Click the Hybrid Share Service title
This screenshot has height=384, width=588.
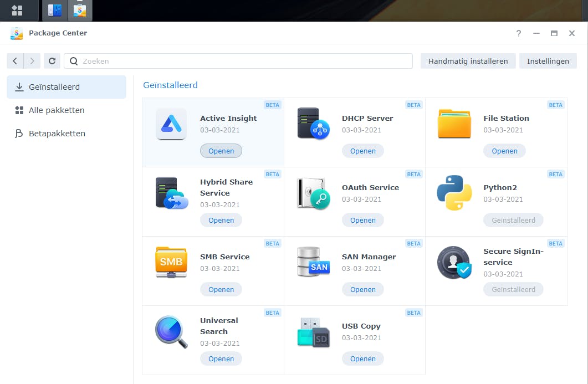click(x=227, y=187)
